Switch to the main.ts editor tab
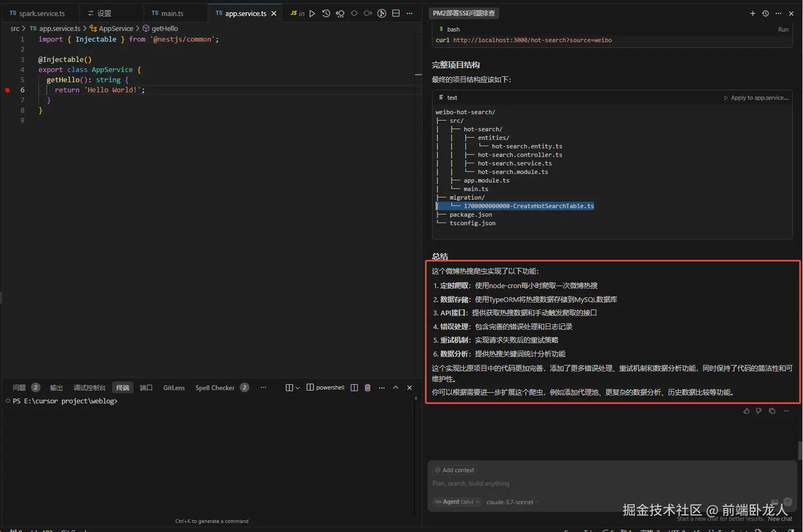The image size is (803, 532). [175, 13]
